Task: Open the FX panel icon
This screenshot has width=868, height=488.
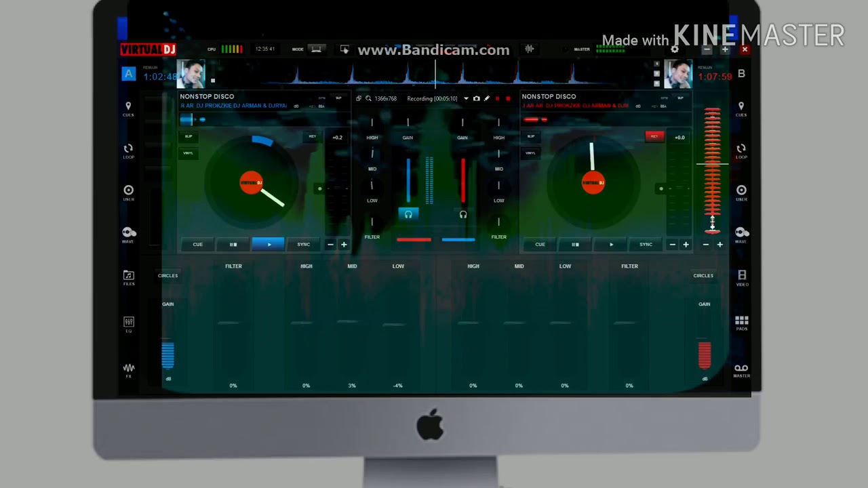Action: [x=128, y=370]
